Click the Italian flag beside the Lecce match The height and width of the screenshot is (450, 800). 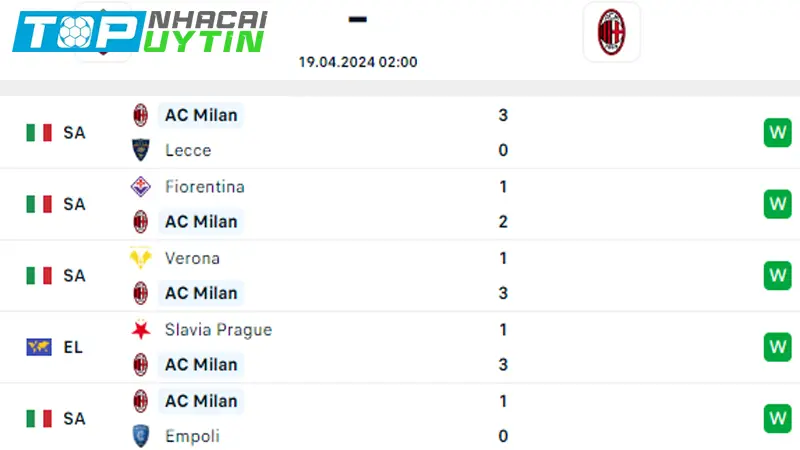point(39,132)
